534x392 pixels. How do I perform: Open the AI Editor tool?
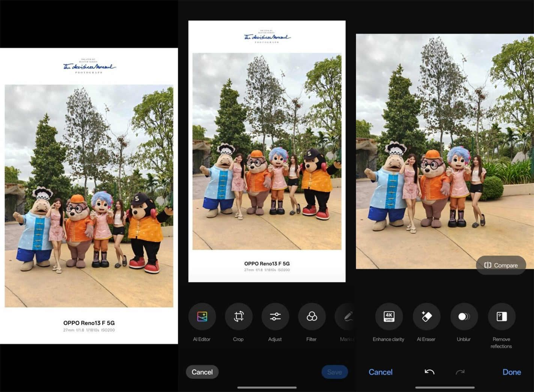[x=202, y=317]
